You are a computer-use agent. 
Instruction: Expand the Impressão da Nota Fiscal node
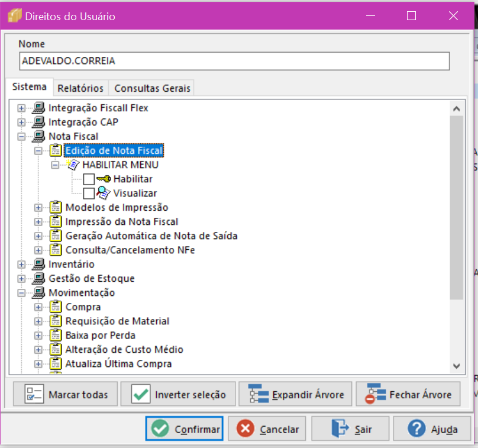click(x=38, y=222)
